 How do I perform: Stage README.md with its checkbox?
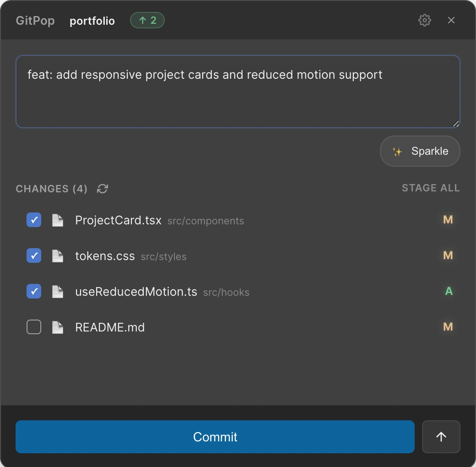pos(34,327)
